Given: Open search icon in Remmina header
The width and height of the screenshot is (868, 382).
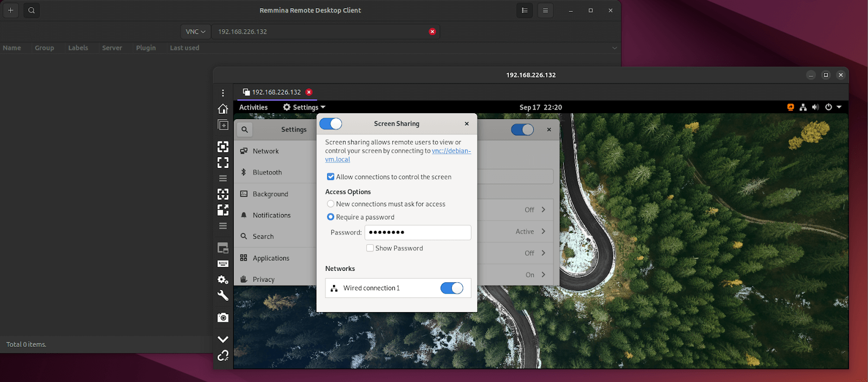Looking at the screenshot, I should pyautogui.click(x=31, y=10).
